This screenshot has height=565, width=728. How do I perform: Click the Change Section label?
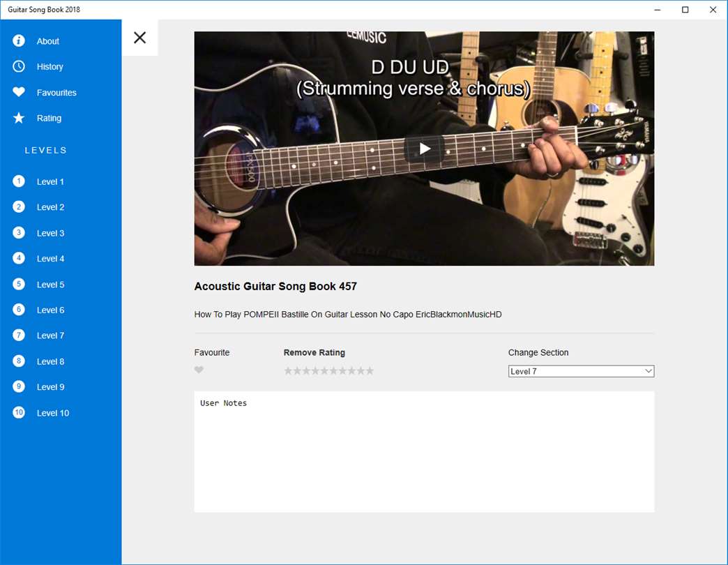[x=538, y=352]
